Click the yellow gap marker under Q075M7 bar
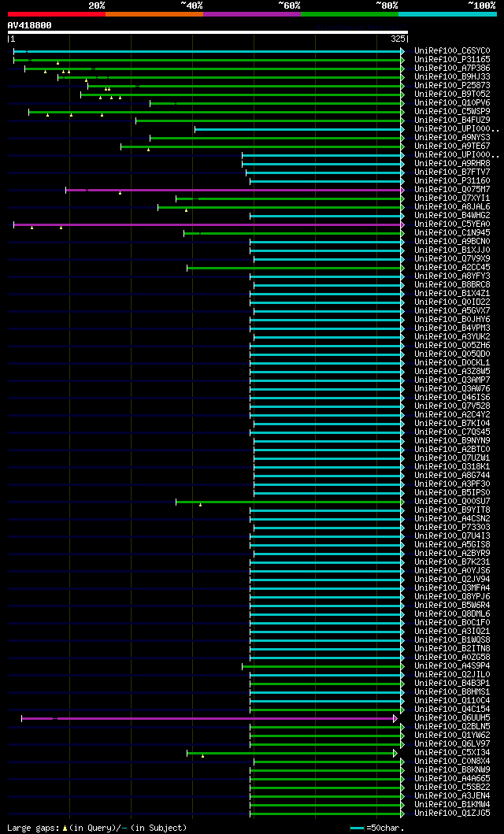The image size is (504, 834). pyautogui.click(x=120, y=193)
